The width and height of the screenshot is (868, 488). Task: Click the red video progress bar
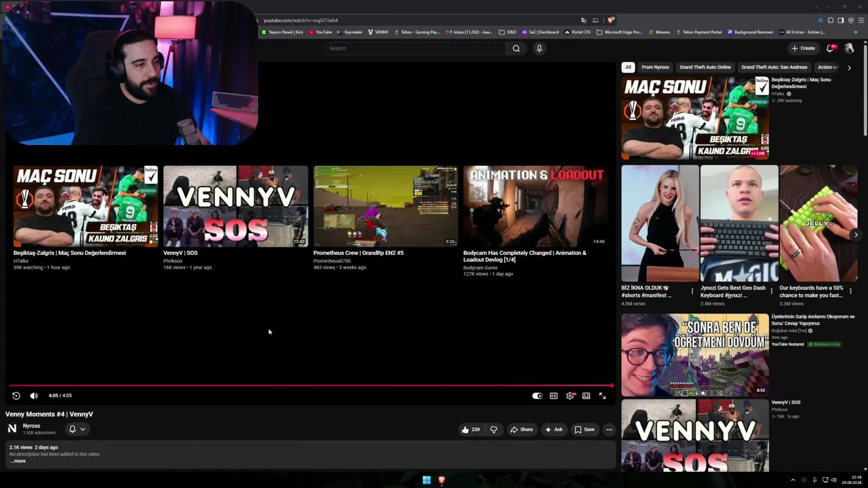[311, 386]
